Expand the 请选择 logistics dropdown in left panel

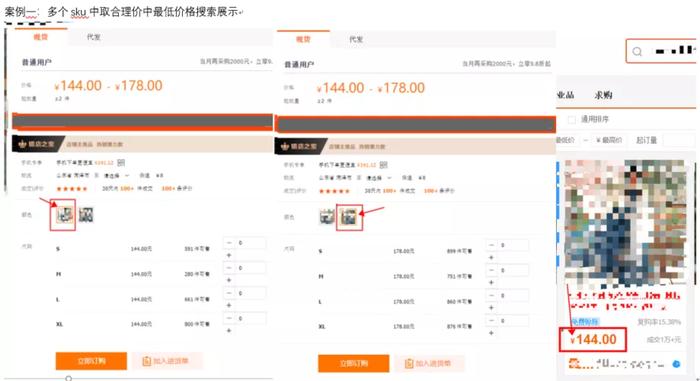click(x=116, y=176)
